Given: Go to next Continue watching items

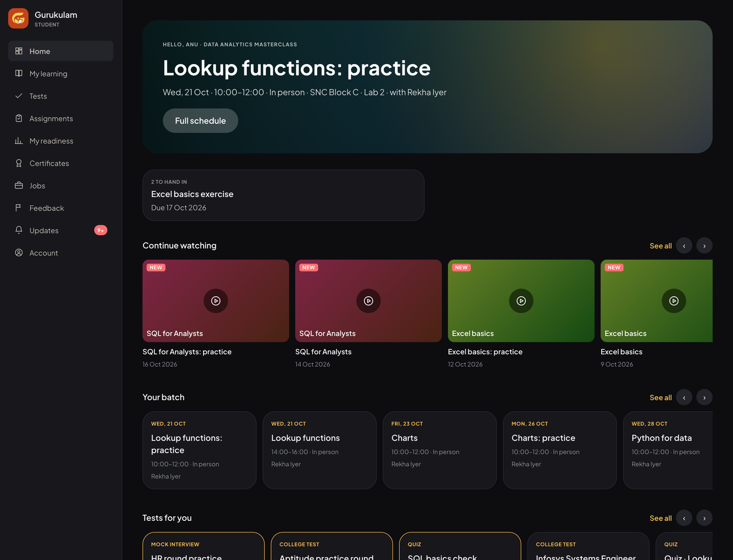Looking at the screenshot, I should [x=704, y=246].
